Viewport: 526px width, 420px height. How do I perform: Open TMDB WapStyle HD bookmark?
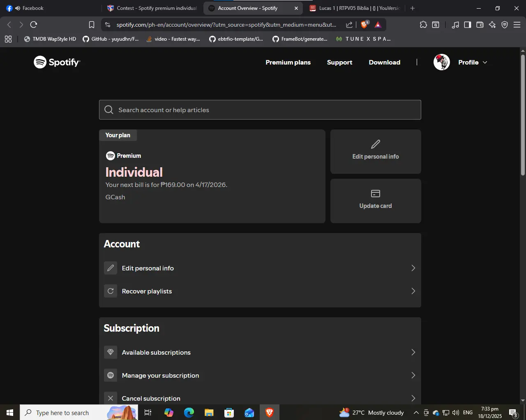pos(50,39)
